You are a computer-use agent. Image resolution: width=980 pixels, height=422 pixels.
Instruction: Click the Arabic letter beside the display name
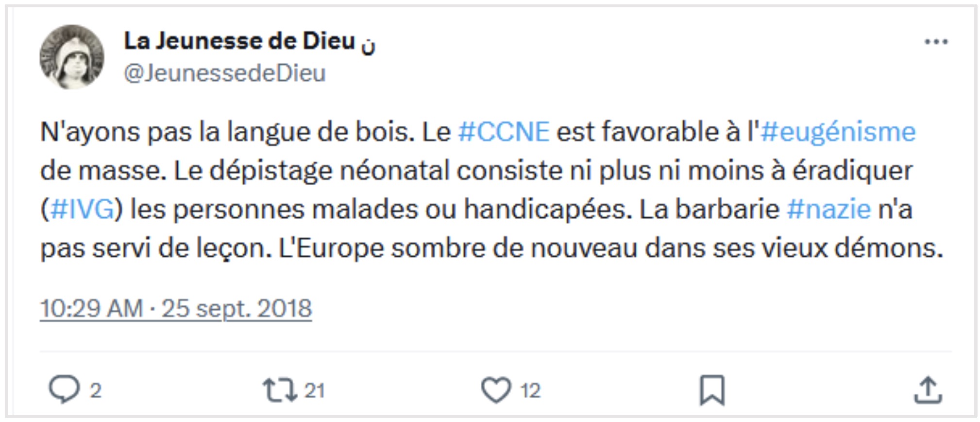(x=368, y=45)
